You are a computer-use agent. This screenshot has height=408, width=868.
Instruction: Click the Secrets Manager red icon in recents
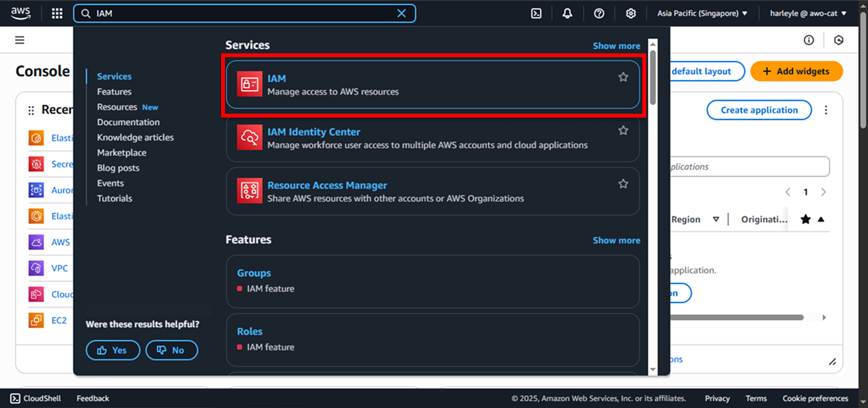(x=36, y=164)
